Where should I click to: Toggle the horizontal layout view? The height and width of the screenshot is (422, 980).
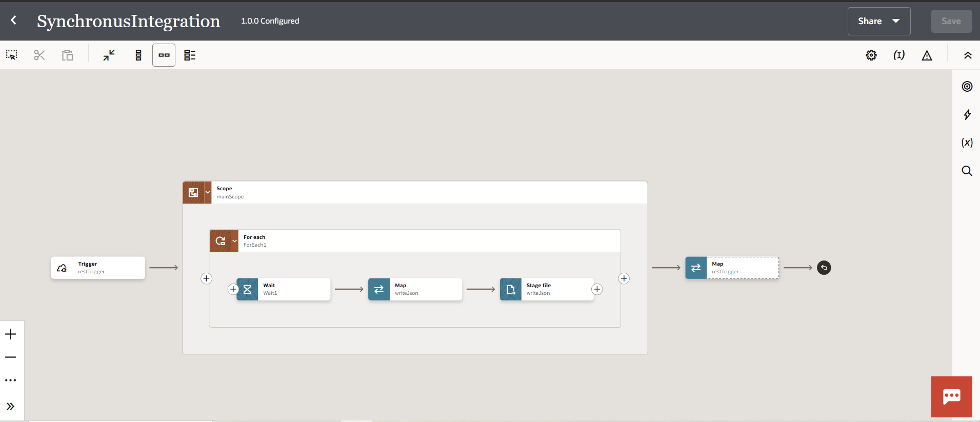(164, 55)
